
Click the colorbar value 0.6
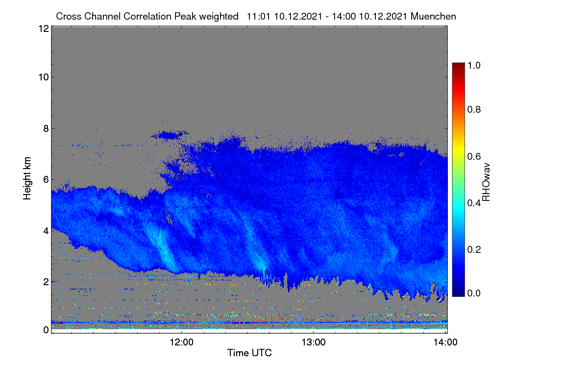473,156
